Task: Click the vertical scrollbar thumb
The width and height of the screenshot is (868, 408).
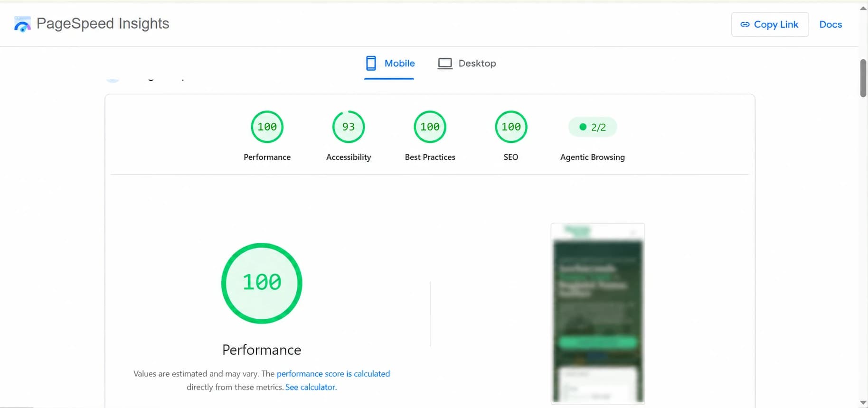Action: 863,78
